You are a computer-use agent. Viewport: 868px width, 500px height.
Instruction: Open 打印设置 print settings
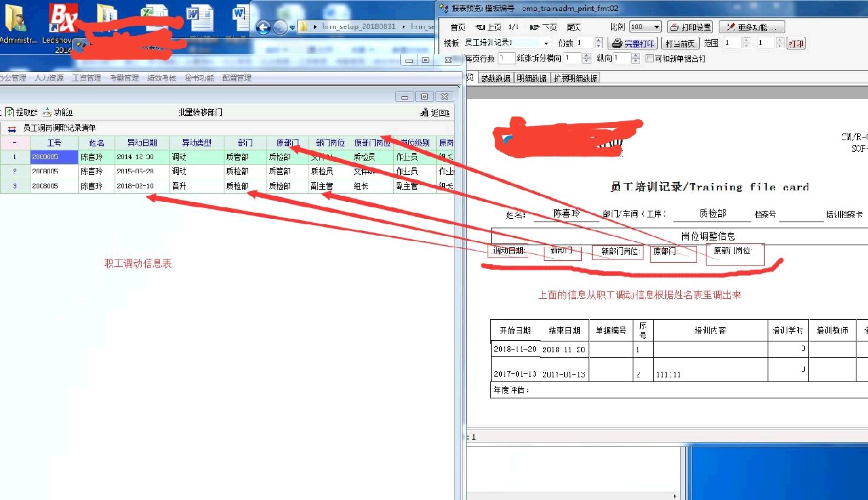[x=690, y=27]
